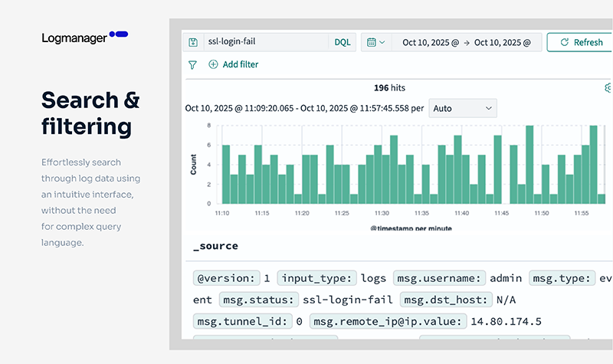Click the msg.tunnel_id: field tag
Viewport: 613px width, 364px height.
point(242,321)
